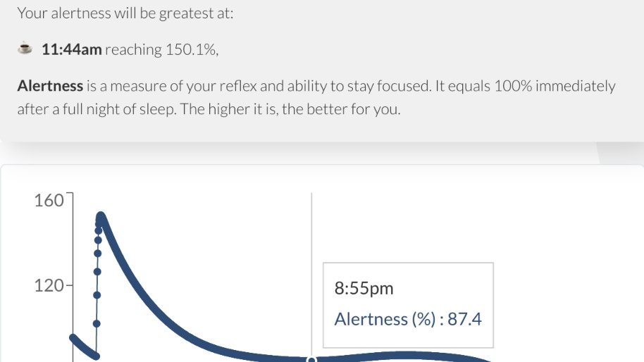The height and width of the screenshot is (362, 644).
Task: Click the lowest dot on the rising alertness spike
Action: pyautogui.click(x=97, y=324)
